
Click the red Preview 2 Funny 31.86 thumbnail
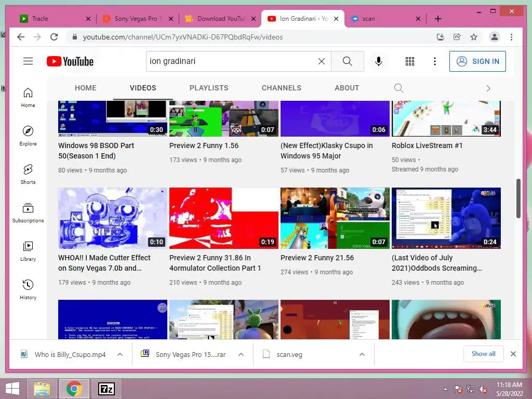click(x=223, y=218)
